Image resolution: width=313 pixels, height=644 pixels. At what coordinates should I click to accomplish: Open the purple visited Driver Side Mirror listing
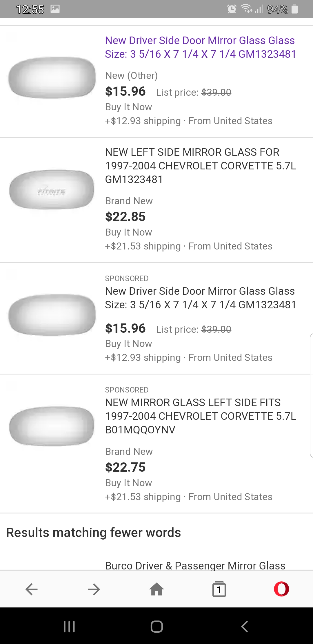200,47
